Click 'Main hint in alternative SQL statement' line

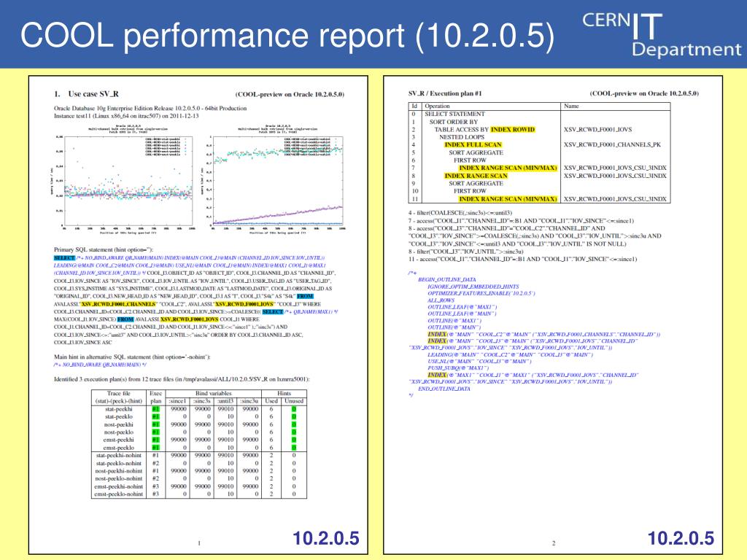[132, 357]
